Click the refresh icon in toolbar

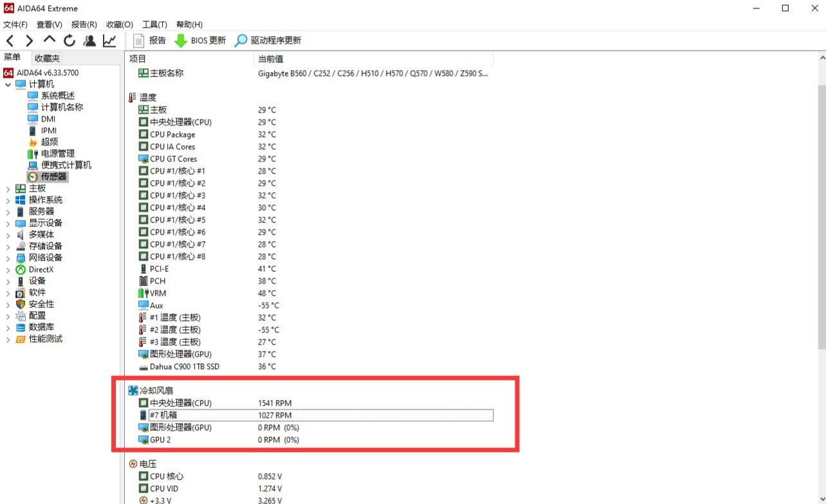69,40
